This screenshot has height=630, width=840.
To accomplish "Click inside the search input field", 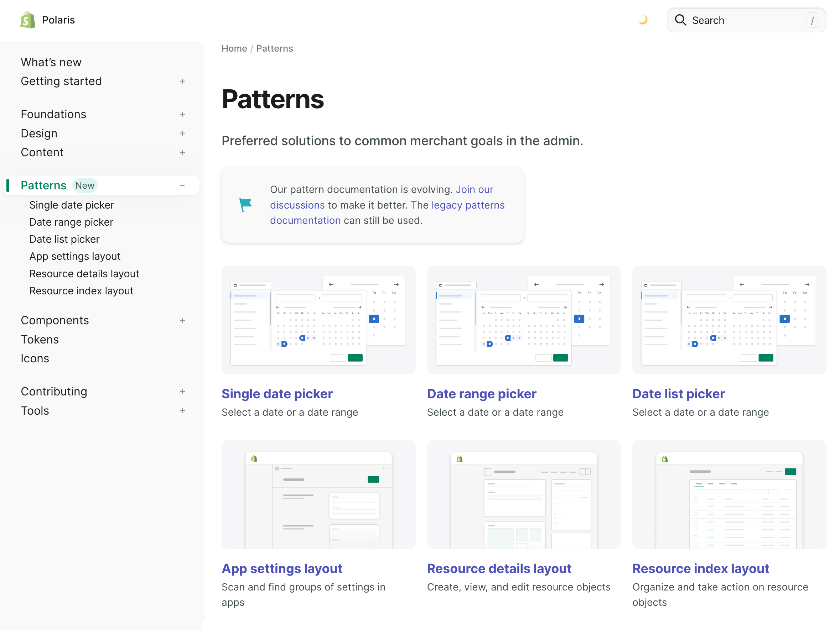I will (x=744, y=20).
